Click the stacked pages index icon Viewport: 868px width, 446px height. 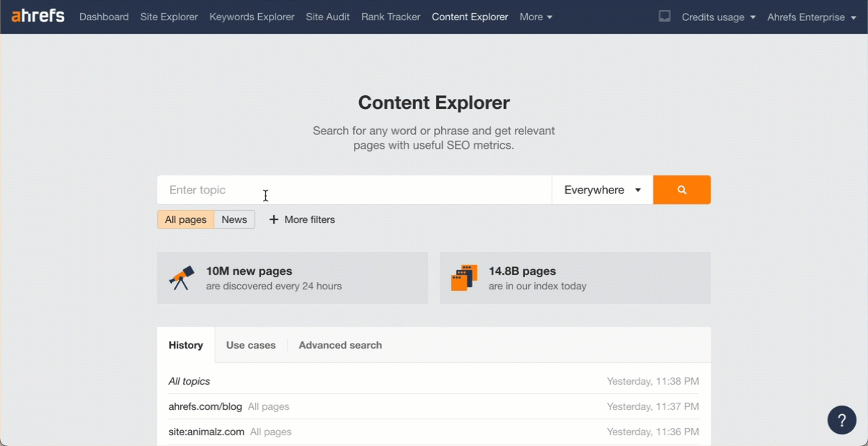tap(464, 276)
